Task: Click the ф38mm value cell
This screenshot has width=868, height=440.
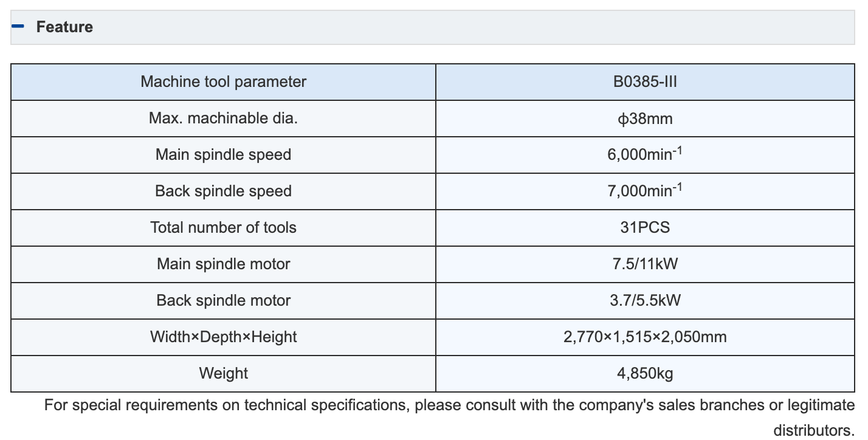Action: (645, 119)
